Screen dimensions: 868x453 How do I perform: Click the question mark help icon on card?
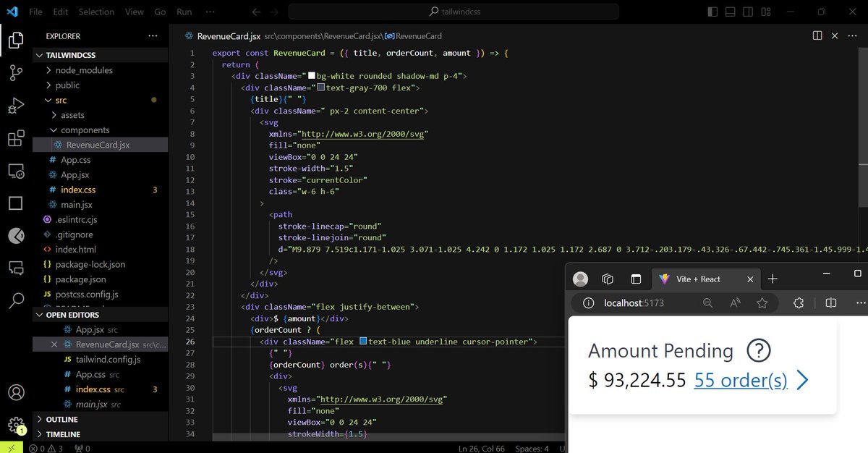point(758,351)
